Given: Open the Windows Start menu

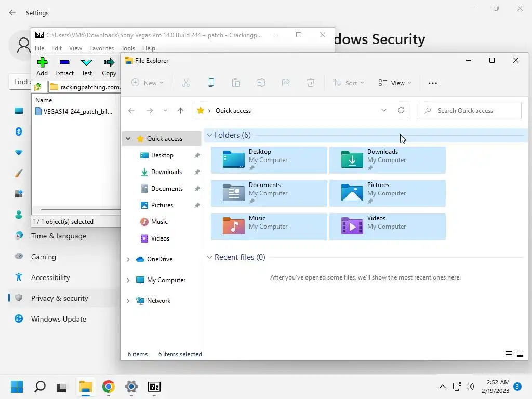Looking at the screenshot, I should pyautogui.click(x=17, y=387).
